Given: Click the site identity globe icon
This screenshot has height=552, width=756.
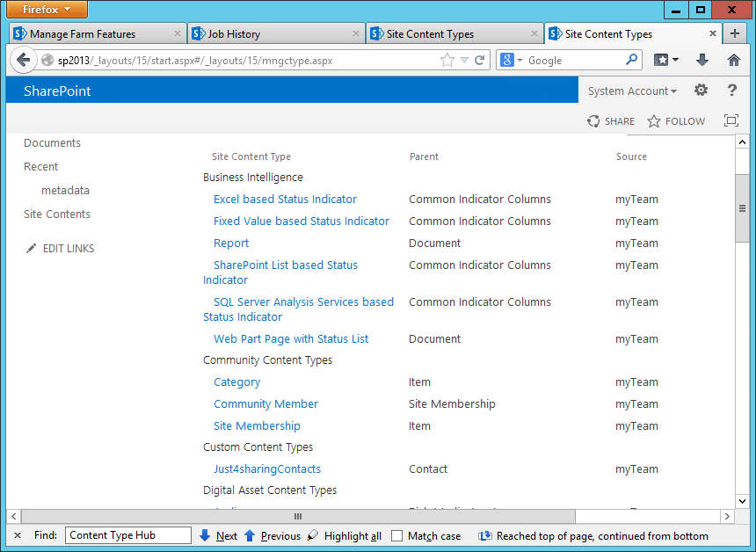Looking at the screenshot, I should [x=47, y=61].
